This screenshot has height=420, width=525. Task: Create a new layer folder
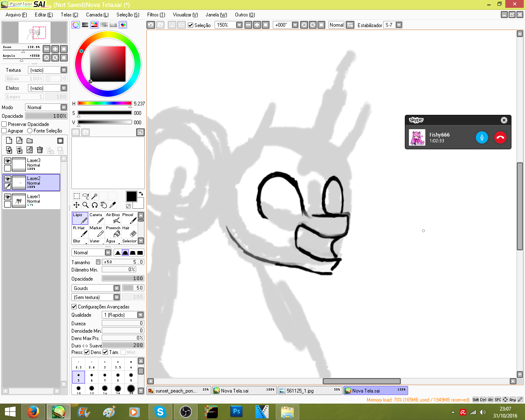[x=30, y=141]
